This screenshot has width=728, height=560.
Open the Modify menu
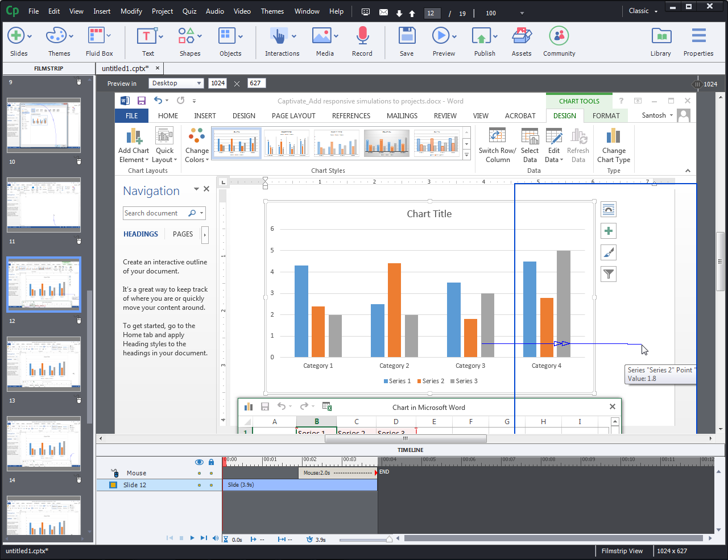131,11
